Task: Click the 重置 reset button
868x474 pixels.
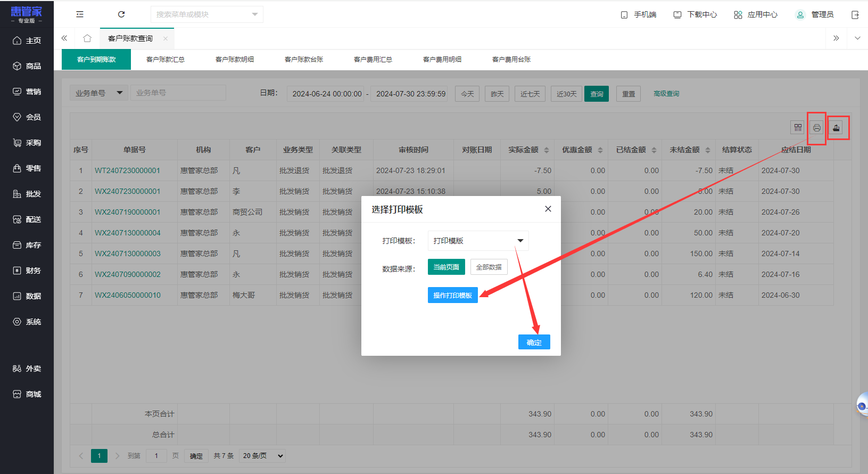Action: point(629,94)
